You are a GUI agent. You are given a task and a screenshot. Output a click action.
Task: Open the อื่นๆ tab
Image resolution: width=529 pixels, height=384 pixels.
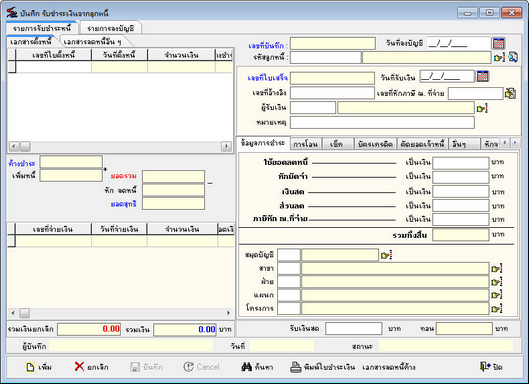(x=459, y=144)
